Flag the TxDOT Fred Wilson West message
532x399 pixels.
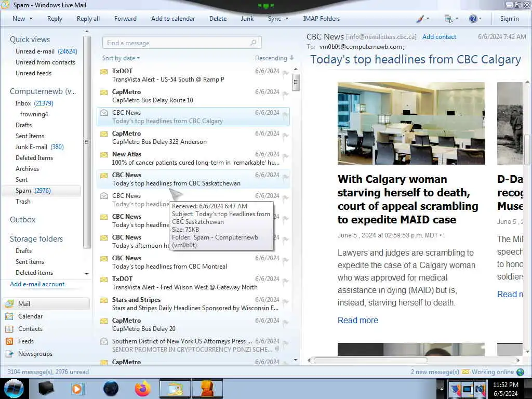(285, 281)
